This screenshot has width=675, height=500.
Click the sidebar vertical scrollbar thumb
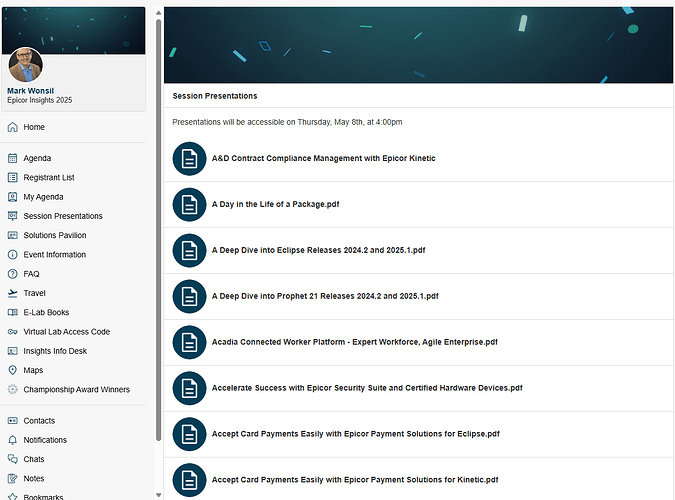(158, 230)
